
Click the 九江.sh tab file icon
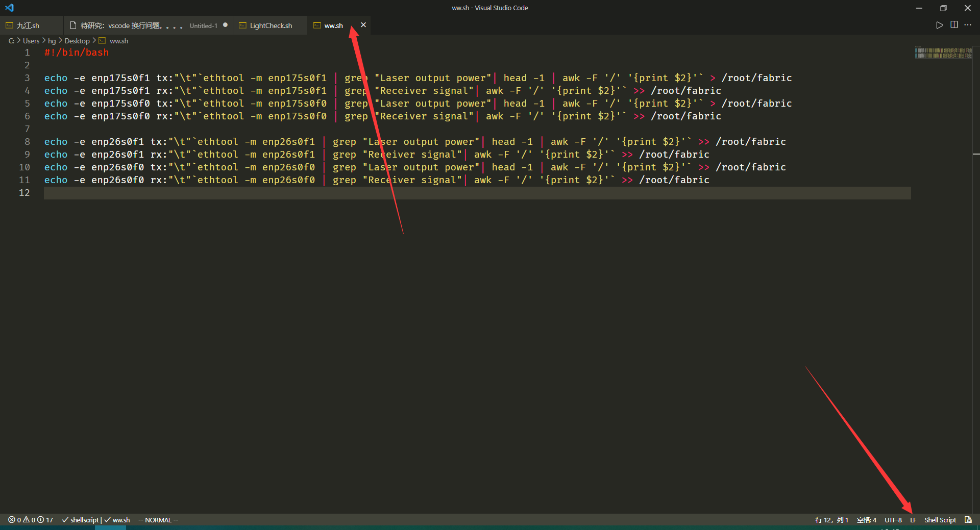(9, 26)
